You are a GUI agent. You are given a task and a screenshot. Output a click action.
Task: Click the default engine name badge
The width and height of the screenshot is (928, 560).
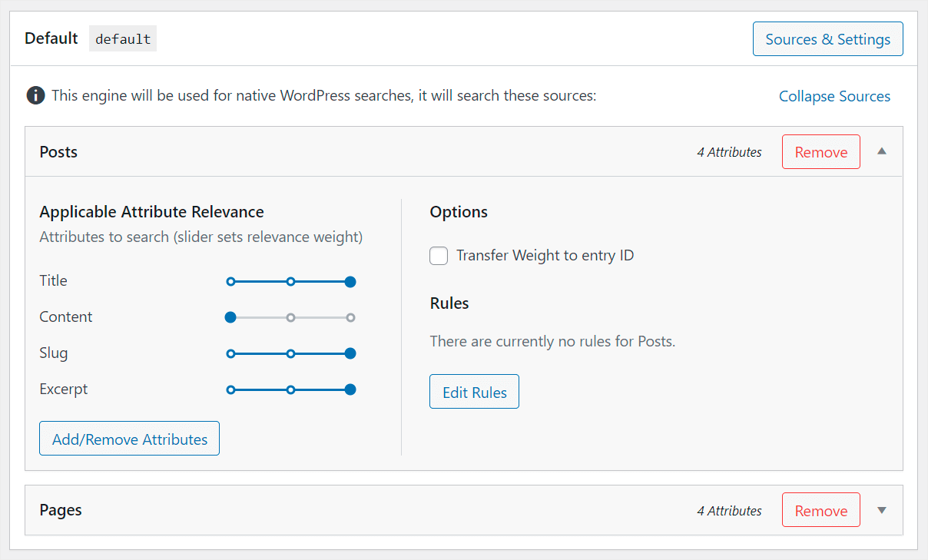[x=122, y=38]
